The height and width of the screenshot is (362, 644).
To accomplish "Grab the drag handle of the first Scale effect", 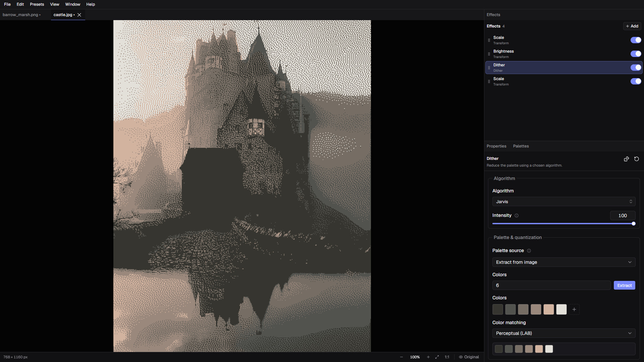I will click(x=489, y=40).
